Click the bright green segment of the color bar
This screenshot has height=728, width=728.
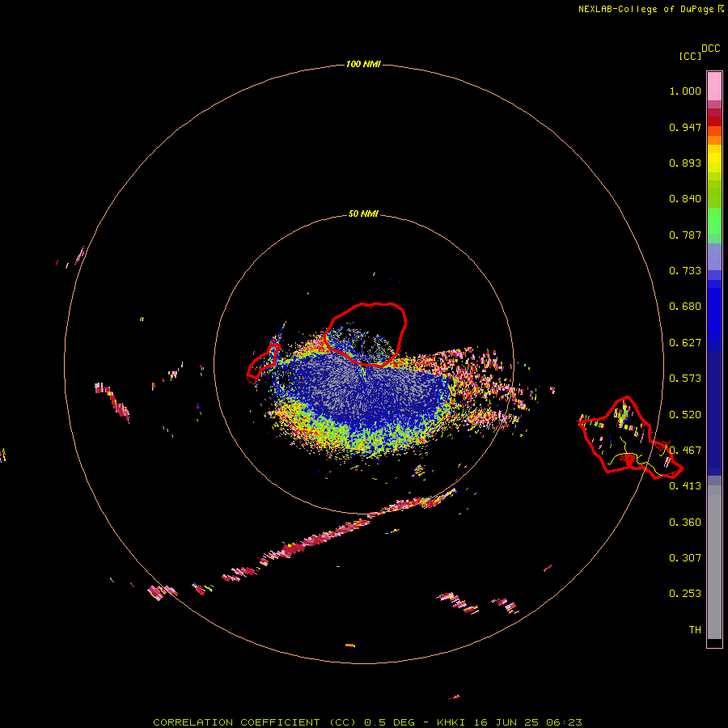point(714,221)
